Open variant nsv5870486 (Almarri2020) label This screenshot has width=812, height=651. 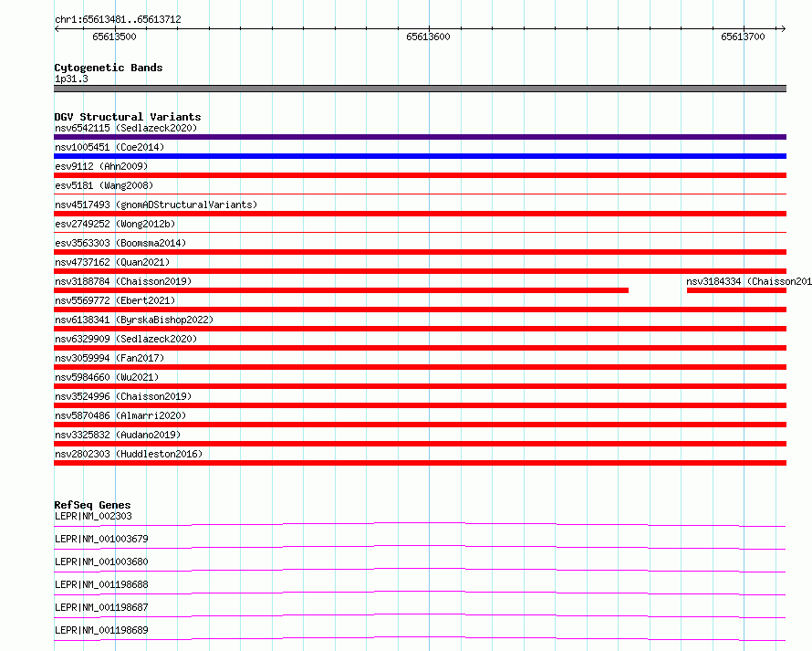coord(120,415)
